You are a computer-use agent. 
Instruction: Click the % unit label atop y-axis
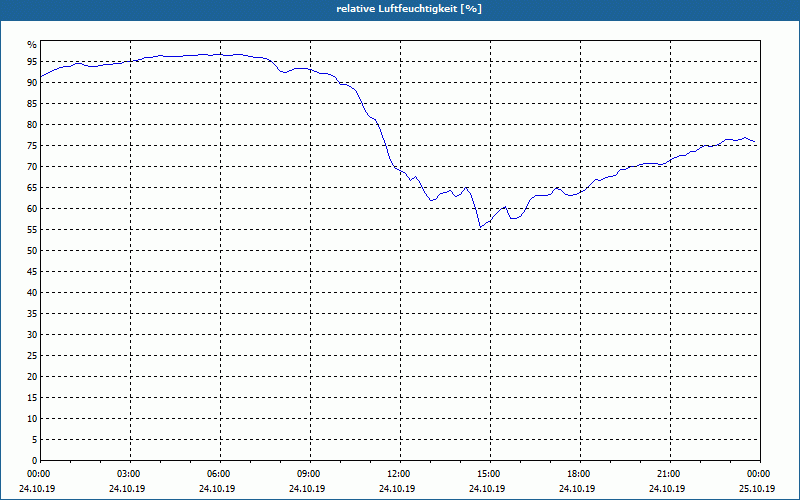[32, 45]
